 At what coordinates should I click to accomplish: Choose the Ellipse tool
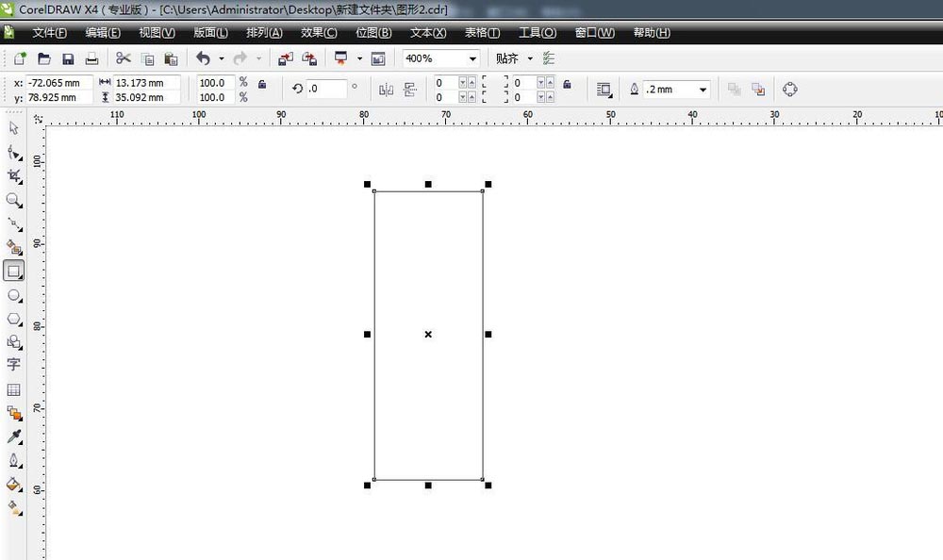(x=14, y=295)
